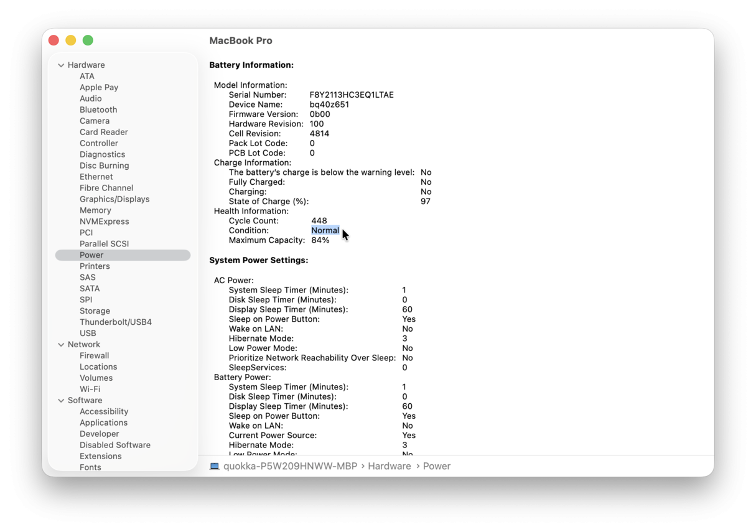Select Bluetooth in the sidebar
Viewport: 756px width, 532px height.
pyautogui.click(x=98, y=110)
